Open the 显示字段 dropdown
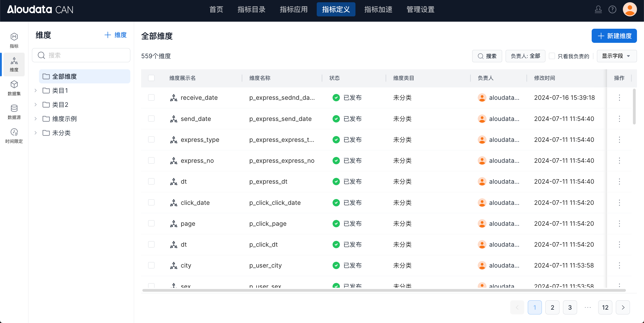The image size is (644, 323). click(x=616, y=56)
